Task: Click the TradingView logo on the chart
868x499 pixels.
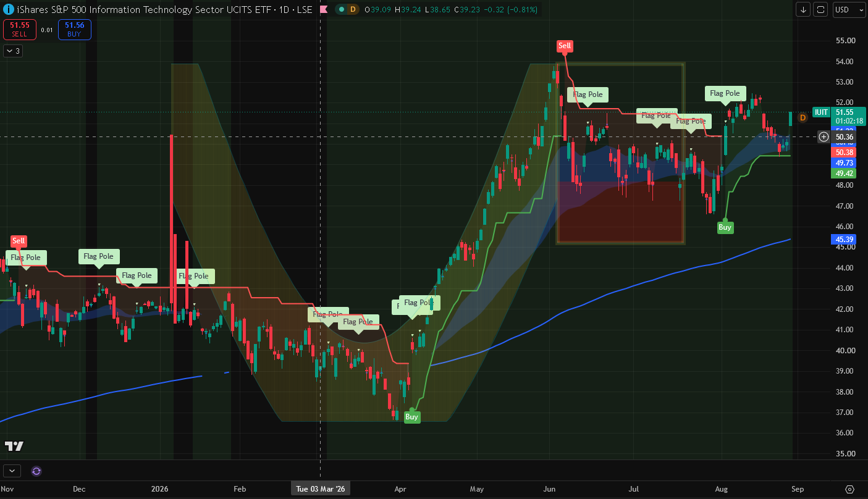Action: tap(14, 446)
